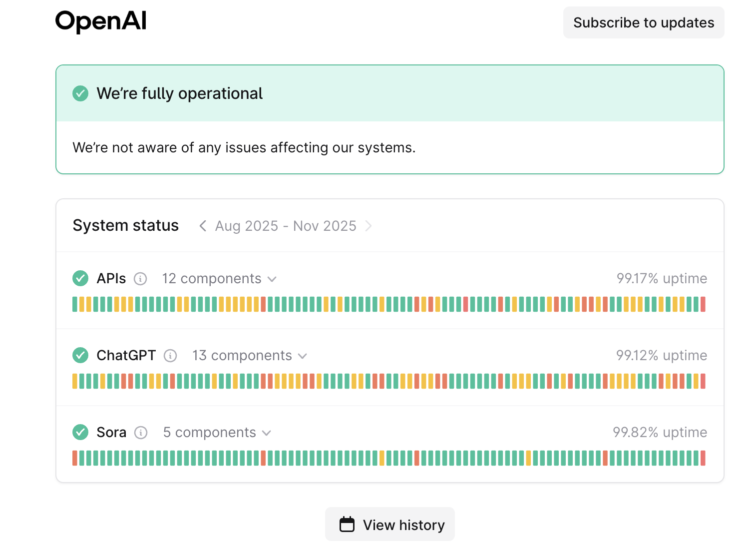Click the green checkmark beside APIs
Viewport: 756px width, 551px height.
click(80, 279)
